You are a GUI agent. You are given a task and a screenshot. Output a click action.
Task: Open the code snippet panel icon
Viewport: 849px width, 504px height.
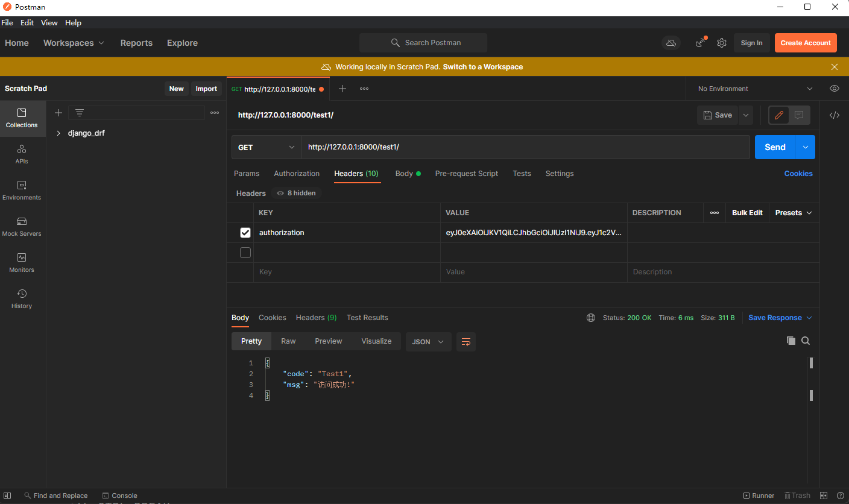click(835, 115)
